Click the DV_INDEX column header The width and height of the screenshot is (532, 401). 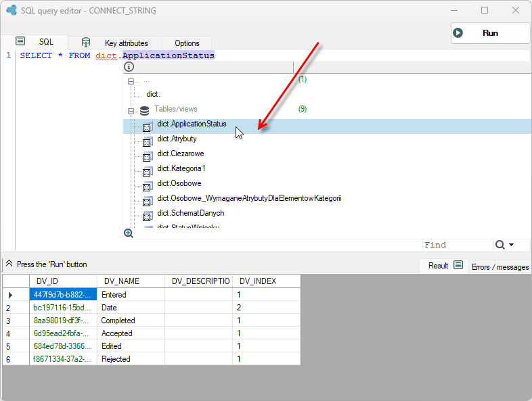[267, 281]
